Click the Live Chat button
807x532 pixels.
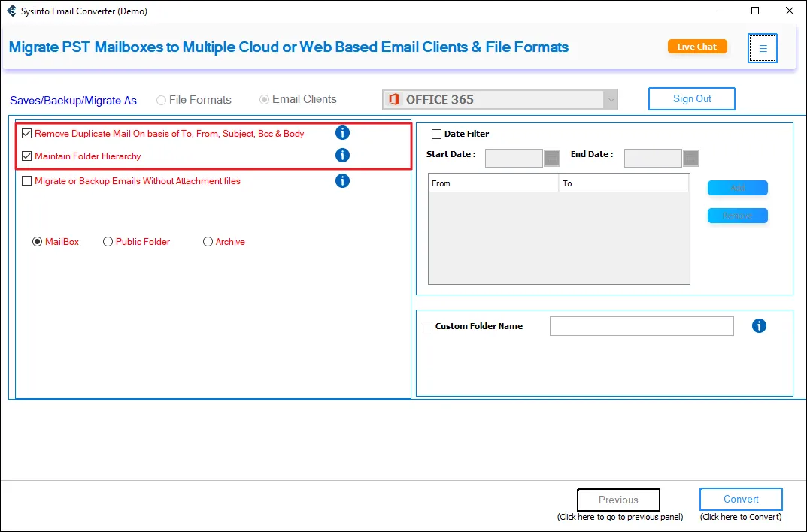(x=697, y=47)
